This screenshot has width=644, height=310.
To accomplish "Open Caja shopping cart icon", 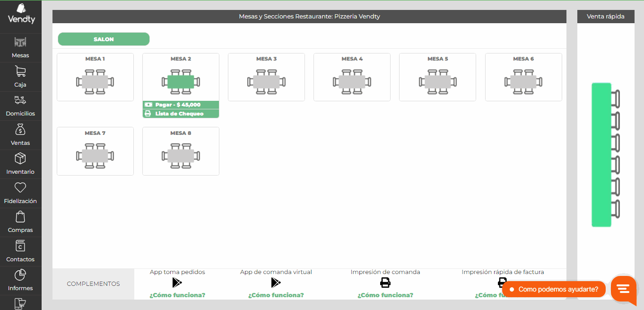I will [20, 71].
